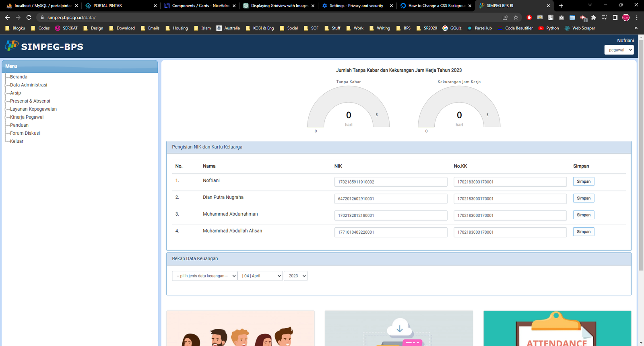This screenshot has height=346, width=644.
Task: Click Simpan button for Nofriani's row
Action: tap(583, 181)
